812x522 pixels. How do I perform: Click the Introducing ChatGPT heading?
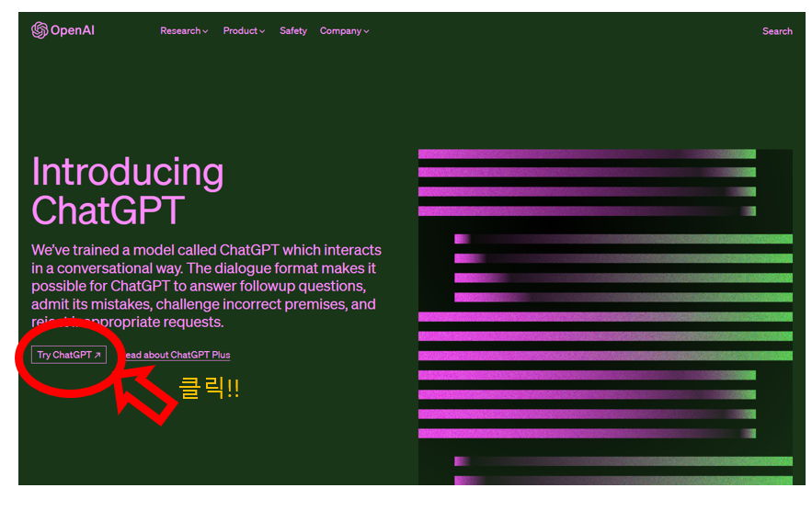[x=128, y=191]
